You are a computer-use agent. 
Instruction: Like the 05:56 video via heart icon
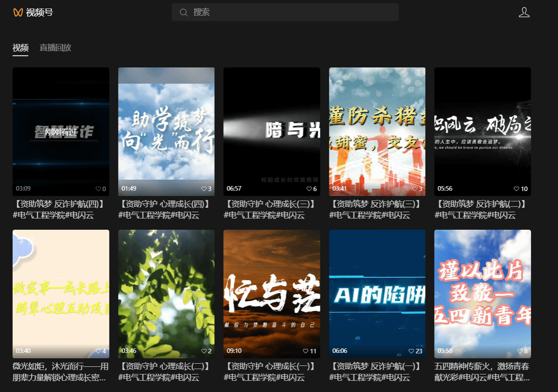click(517, 189)
